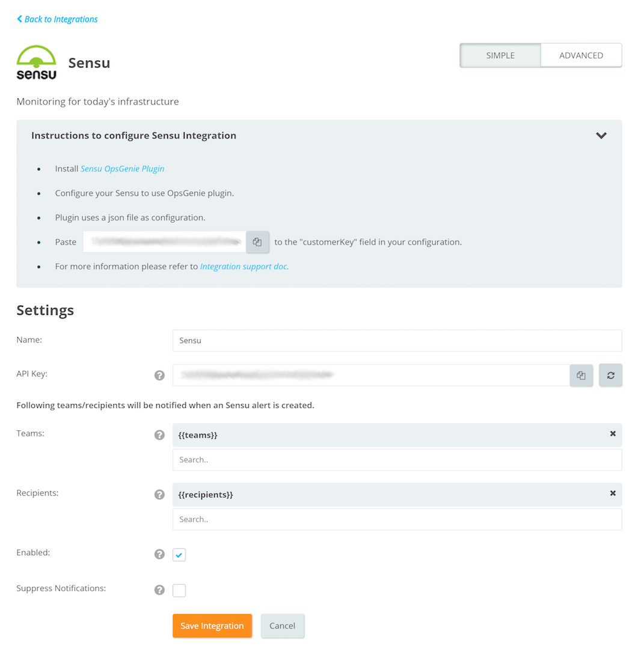
Task: Remove the {{teams}} entry
Action: [613, 433]
